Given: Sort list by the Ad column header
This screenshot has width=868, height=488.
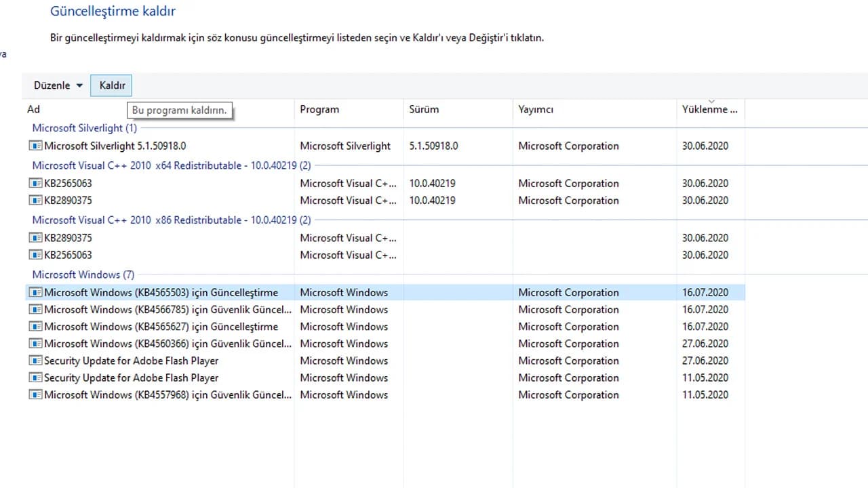Looking at the screenshot, I should pyautogui.click(x=34, y=109).
